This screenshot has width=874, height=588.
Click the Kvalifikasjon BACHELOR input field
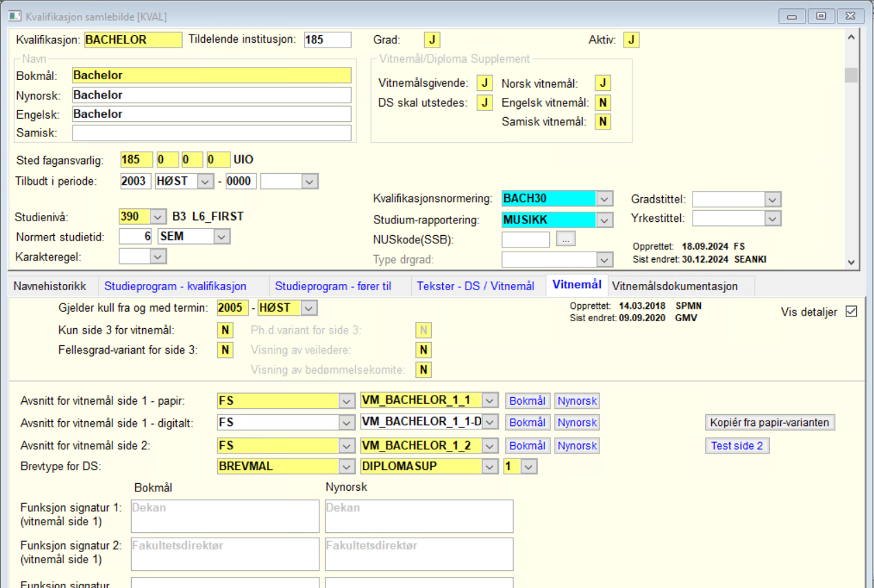point(133,40)
